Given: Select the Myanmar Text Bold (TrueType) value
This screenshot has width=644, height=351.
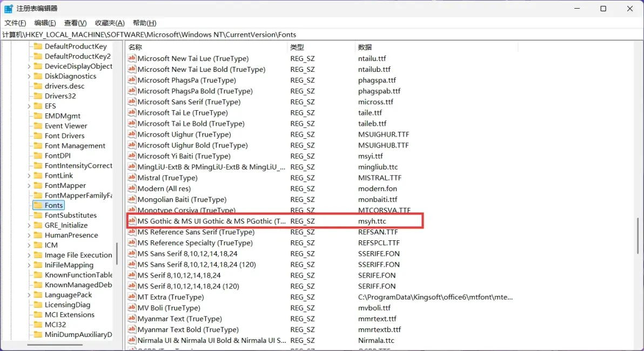Looking at the screenshot, I should pos(188,329).
